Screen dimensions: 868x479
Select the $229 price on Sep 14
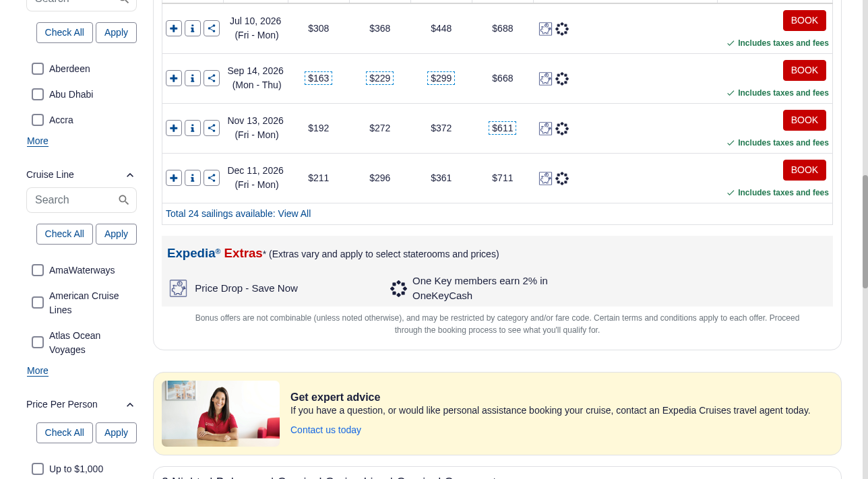[x=379, y=78]
